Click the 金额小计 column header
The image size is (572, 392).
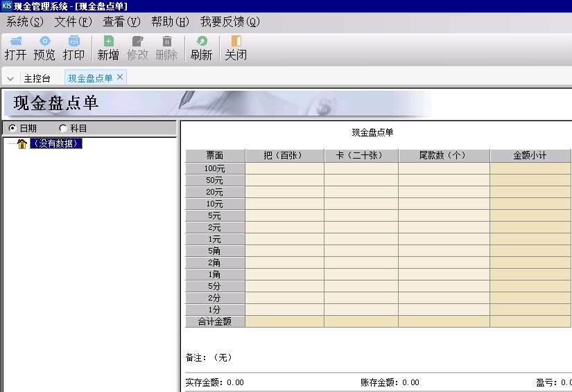pos(530,156)
